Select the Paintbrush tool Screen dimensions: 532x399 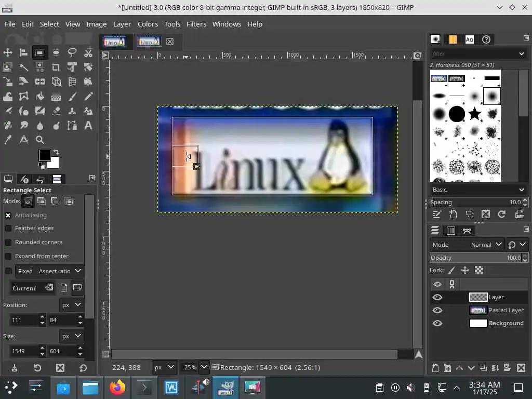72,96
